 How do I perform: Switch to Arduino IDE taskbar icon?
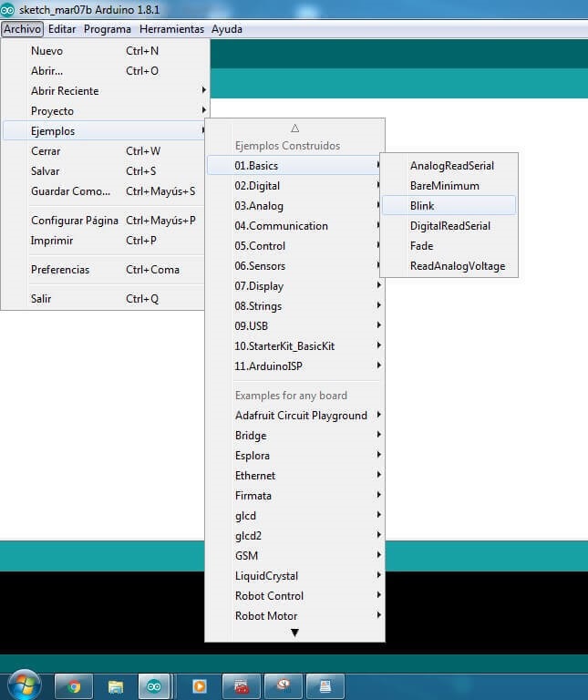tap(154, 686)
